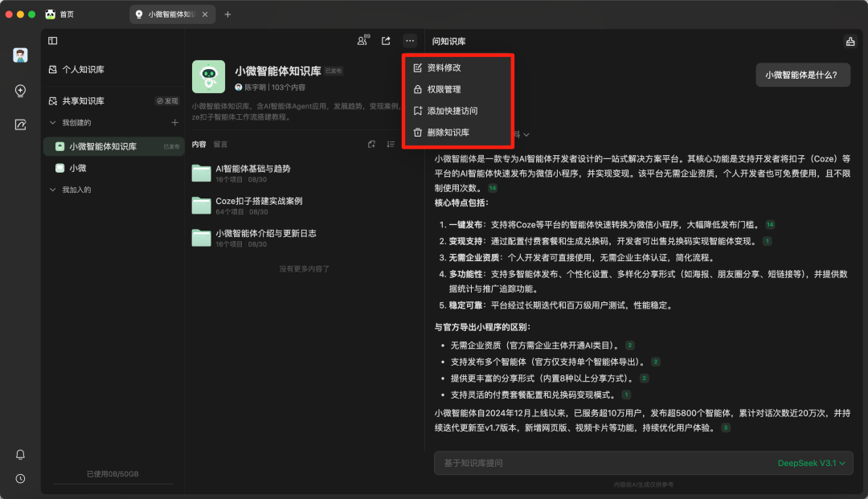Click the new chat lightbulb sidebar icon
Screen dimensions: 868x499
tap(21, 91)
